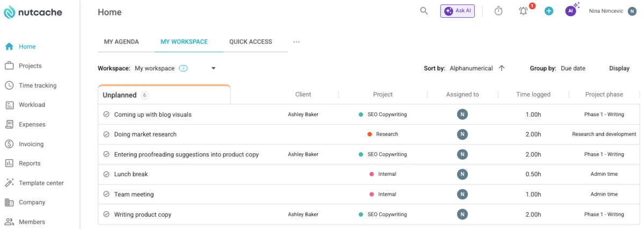Click the timer stopwatch icon
Screen dimensions: 644x229
point(498,11)
